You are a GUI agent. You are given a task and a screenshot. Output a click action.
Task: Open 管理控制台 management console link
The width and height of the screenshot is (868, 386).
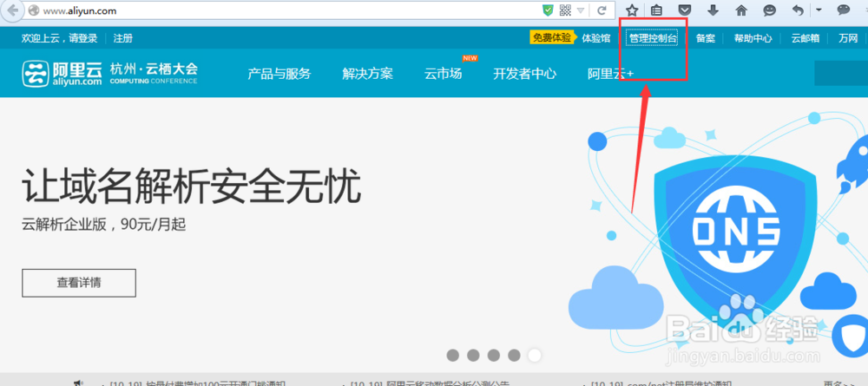coord(653,38)
